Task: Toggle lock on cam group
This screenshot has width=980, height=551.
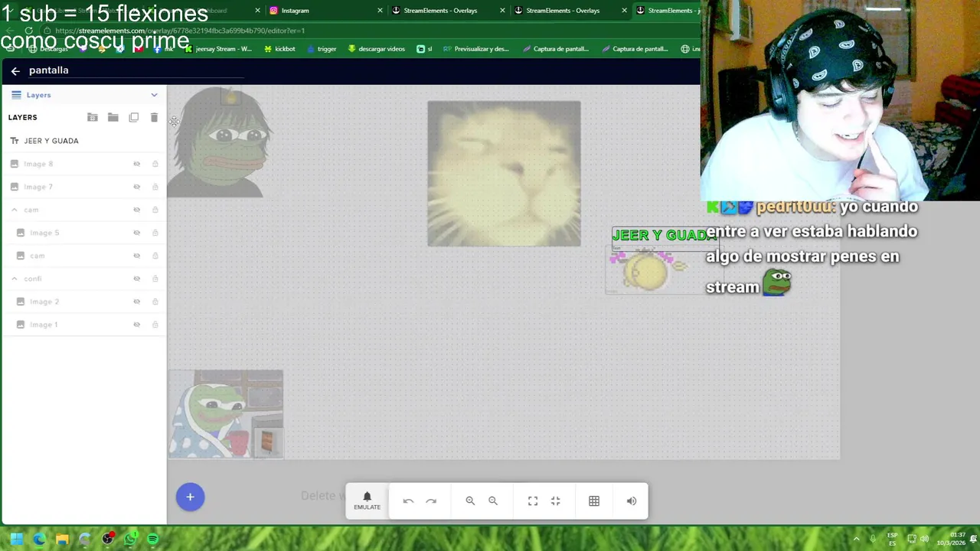Action: 155,210
